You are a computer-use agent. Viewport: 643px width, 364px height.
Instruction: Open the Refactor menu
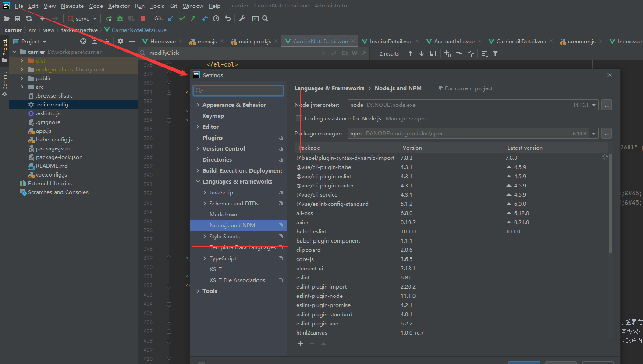tap(119, 6)
